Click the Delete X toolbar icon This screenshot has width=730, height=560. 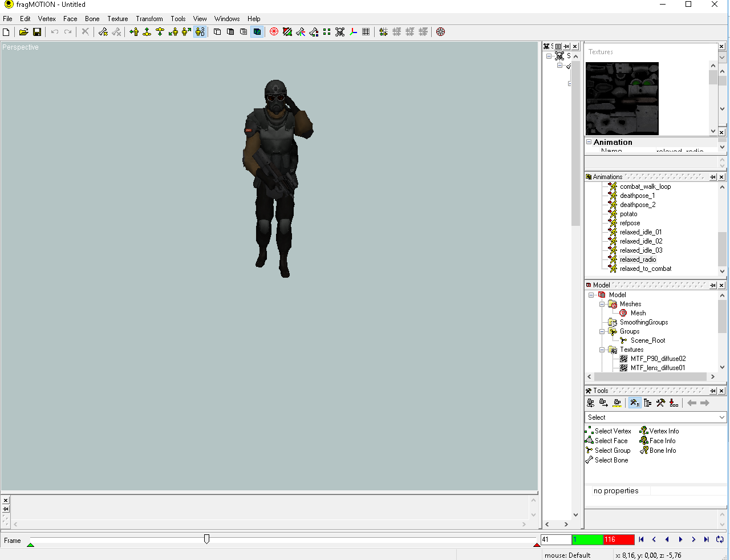85,32
